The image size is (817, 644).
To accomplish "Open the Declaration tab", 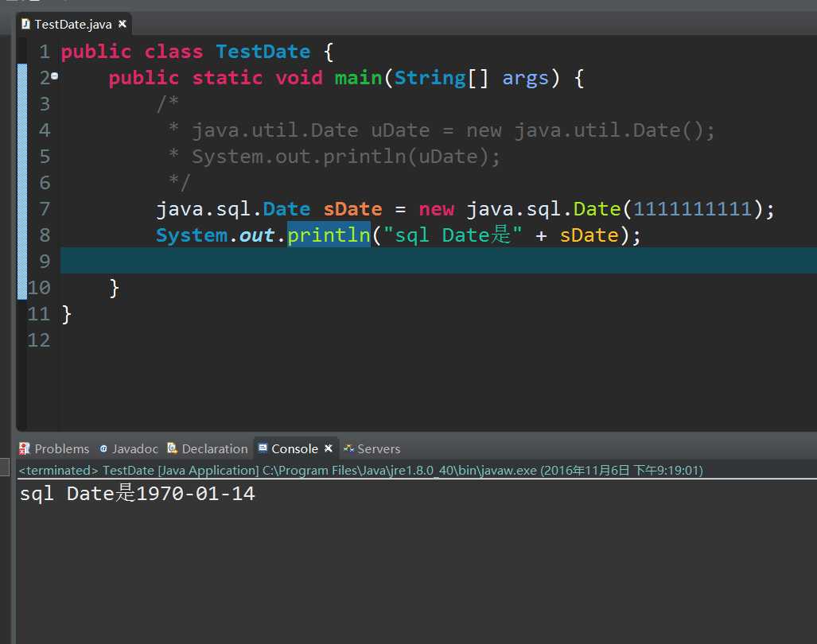I will pyautogui.click(x=208, y=448).
